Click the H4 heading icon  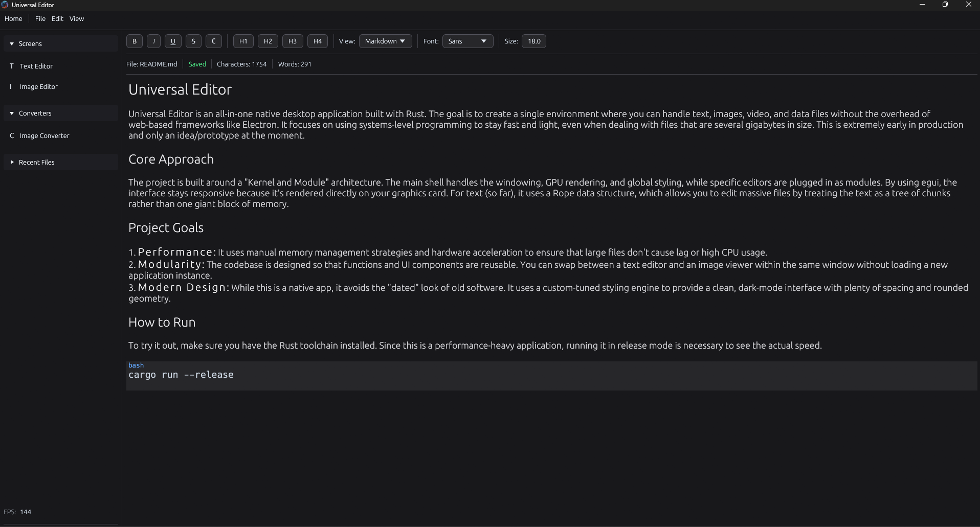[x=317, y=41]
